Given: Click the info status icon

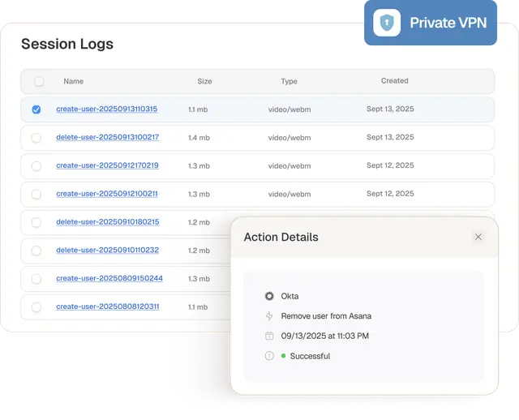Looking at the screenshot, I should click(269, 356).
